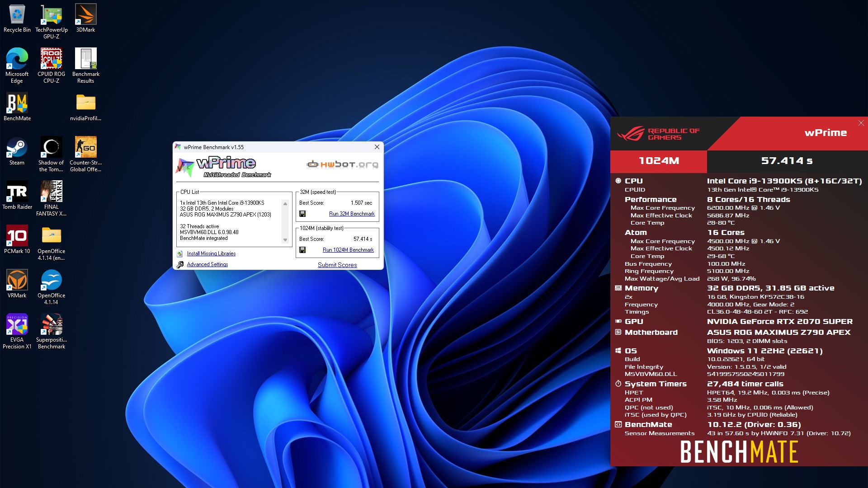Launch VRMark desktop shortcut
This screenshot has height=488, width=868.
pyautogui.click(x=17, y=284)
